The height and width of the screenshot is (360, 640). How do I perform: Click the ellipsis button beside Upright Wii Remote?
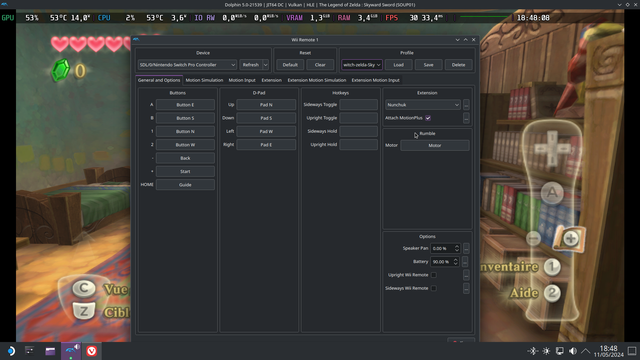(466, 275)
